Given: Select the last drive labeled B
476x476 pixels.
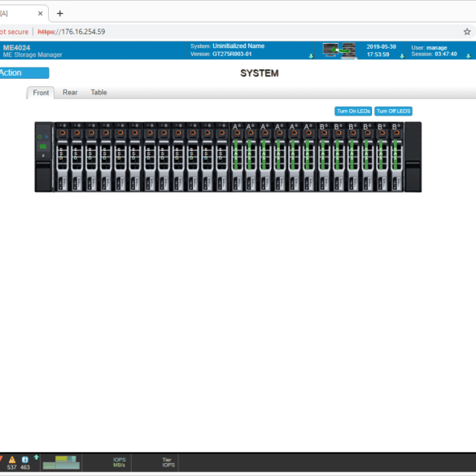Looking at the screenshot, I should [x=396, y=157].
